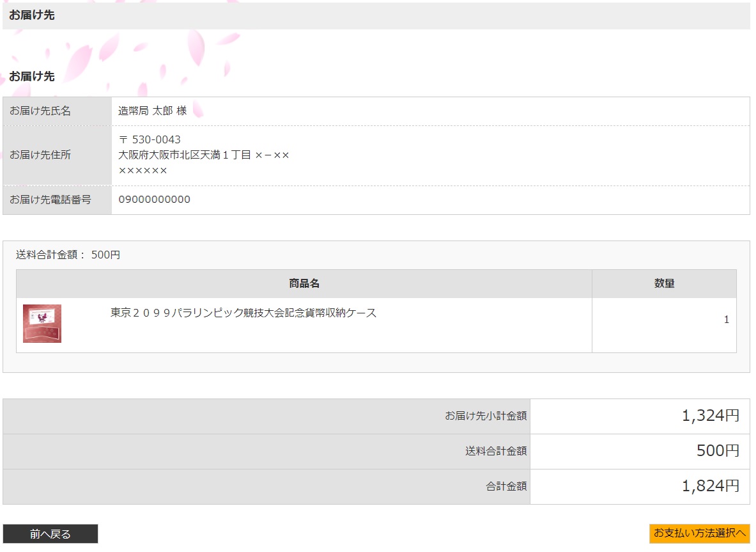Click the 合計金額 label in the bottom row
The width and height of the screenshot is (756, 552).
[506, 486]
